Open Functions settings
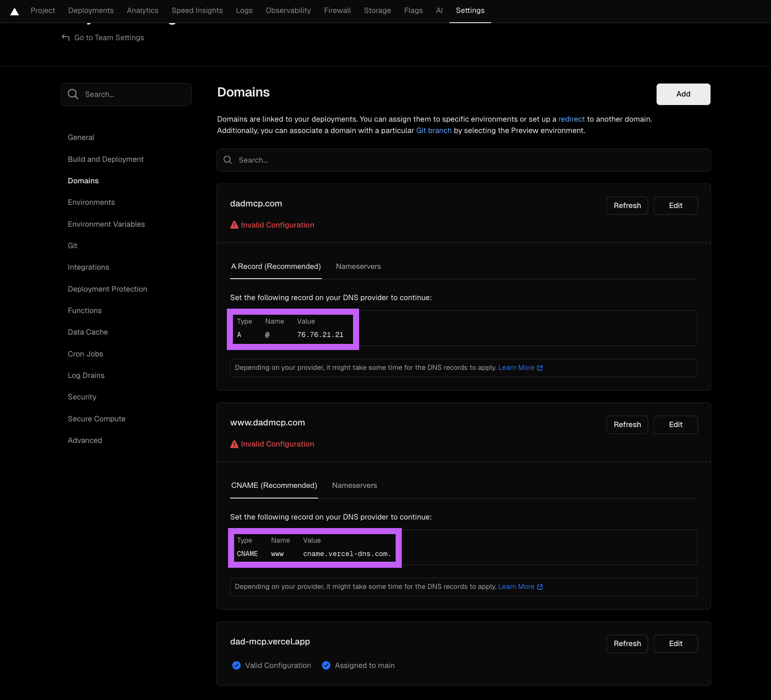The height and width of the screenshot is (700, 771). 85,311
